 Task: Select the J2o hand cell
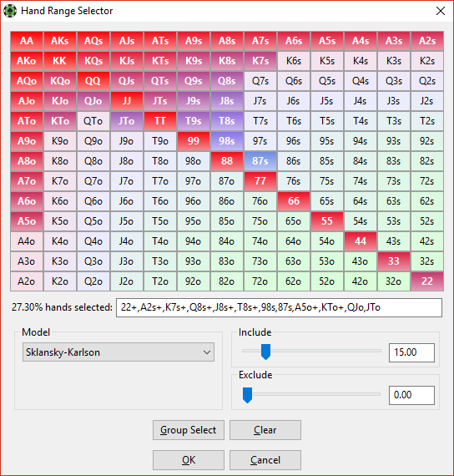(x=127, y=281)
